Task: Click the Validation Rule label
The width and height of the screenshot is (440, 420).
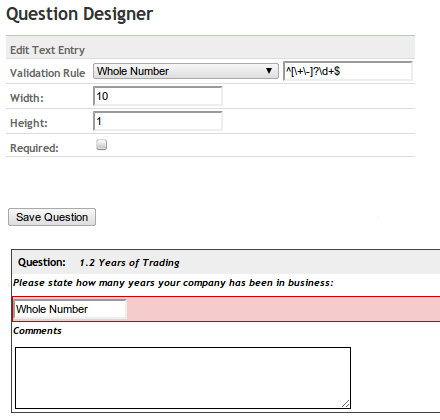Action: click(x=48, y=73)
